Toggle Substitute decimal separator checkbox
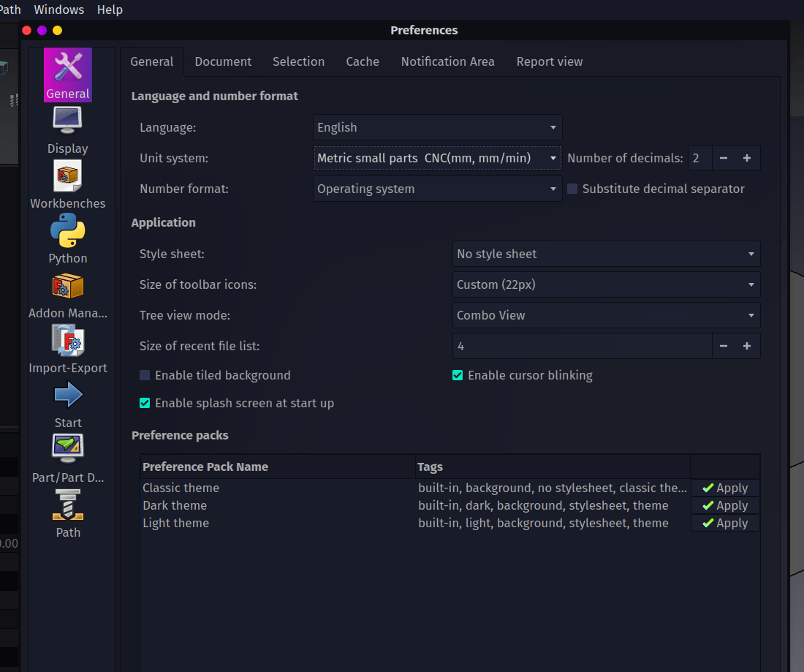Viewport: 804px width, 672px height. [572, 189]
